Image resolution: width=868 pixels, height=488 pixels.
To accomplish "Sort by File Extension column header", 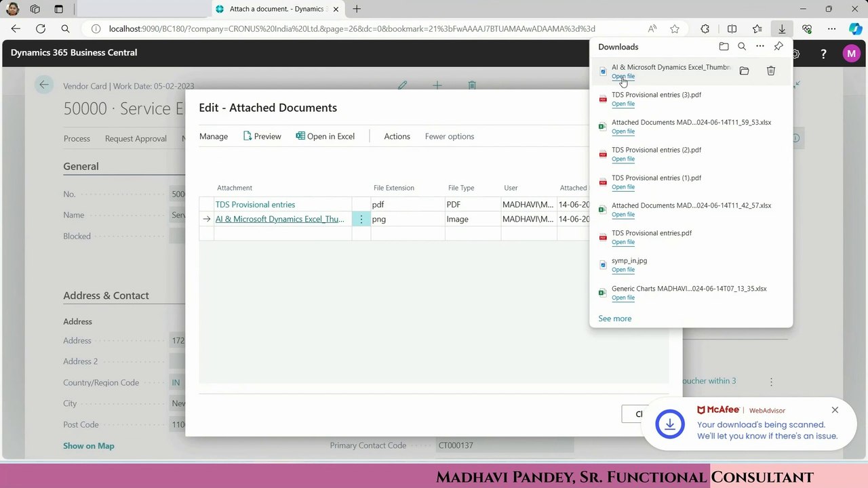I will click(394, 188).
